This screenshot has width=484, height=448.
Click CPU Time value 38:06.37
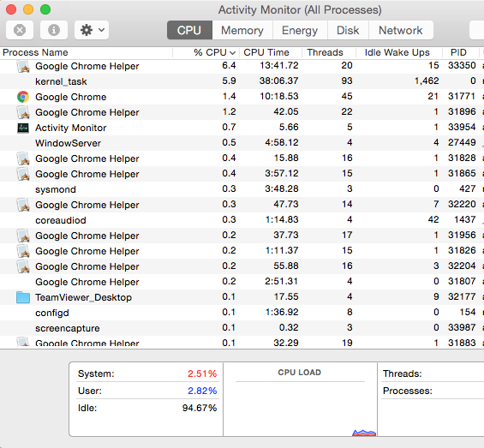(x=278, y=81)
